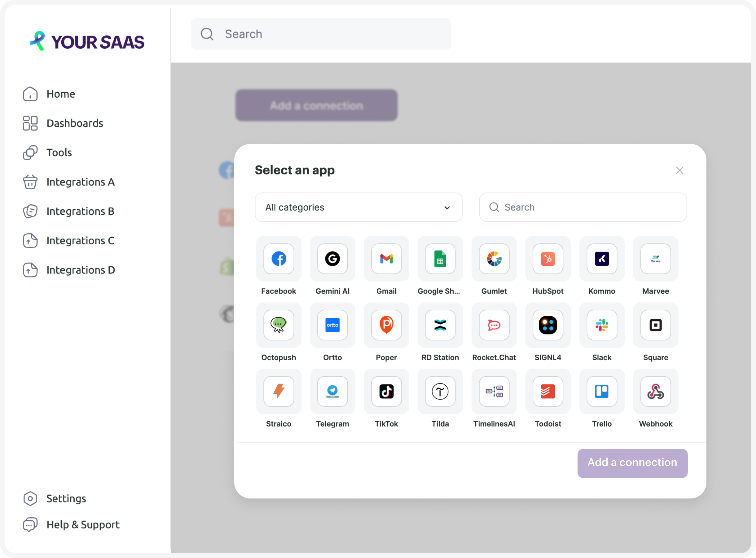Open Settings in the sidebar

(x=55, y=498)
